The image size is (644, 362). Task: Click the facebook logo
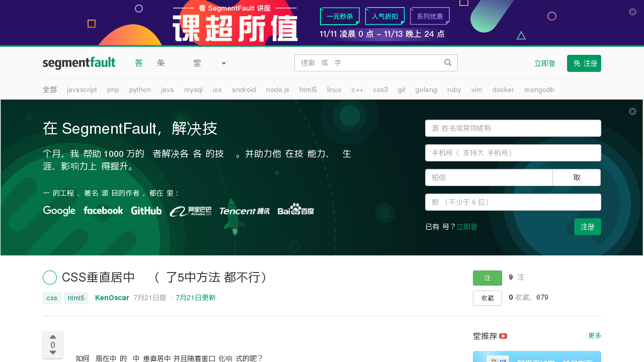tap(103, 210)
